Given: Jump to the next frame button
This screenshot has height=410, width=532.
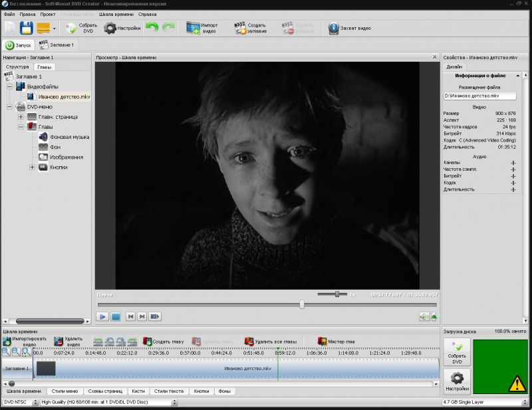Looking at the screenshot, I should coord(142,317).
